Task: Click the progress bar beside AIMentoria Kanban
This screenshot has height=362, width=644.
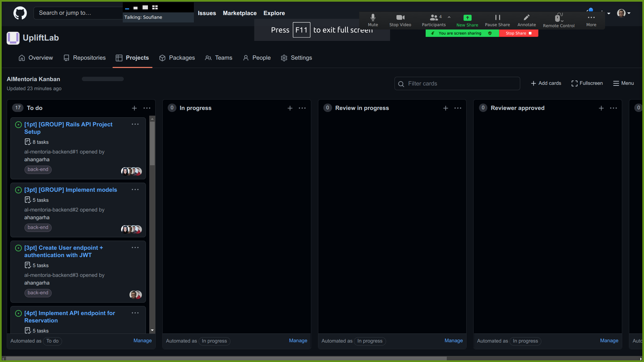Action: point(102,79)
